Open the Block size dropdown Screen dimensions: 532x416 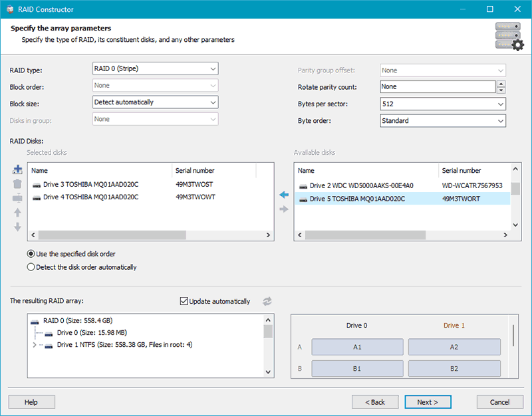point(156,102)
